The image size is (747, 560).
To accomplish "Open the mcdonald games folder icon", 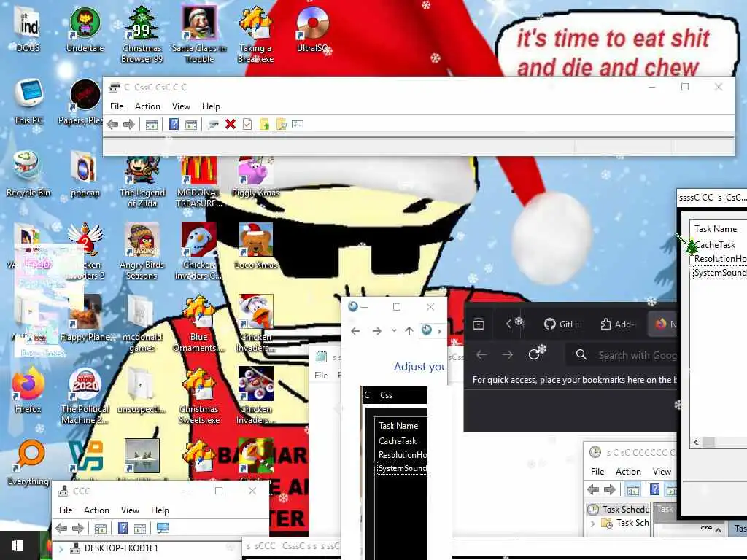I will coord(142,324).
